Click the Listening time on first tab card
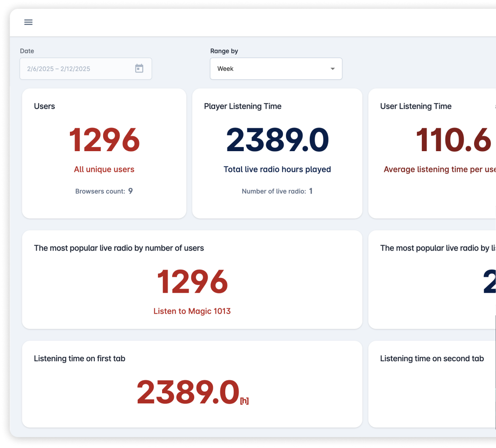Viewport: 496px width, 448px height. (192, 384)
